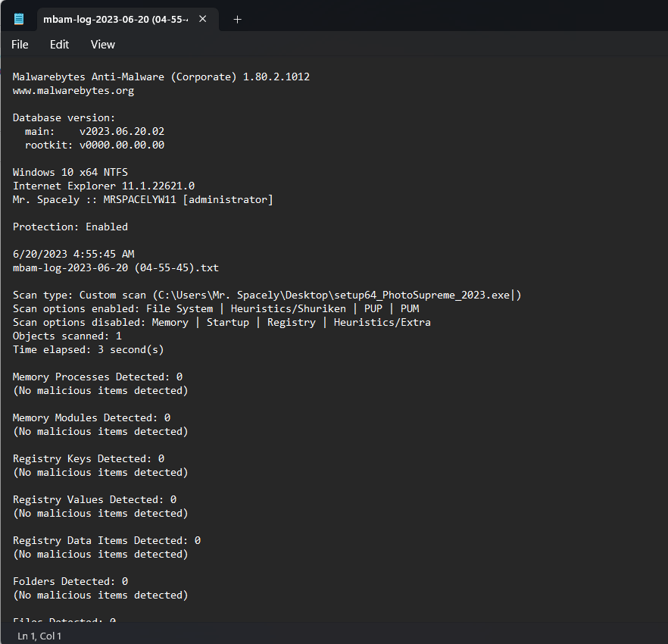Click the 'Memory Processes Detected: 0' line
This screenshot has width=668, height=644.
(x=98, y=377)
